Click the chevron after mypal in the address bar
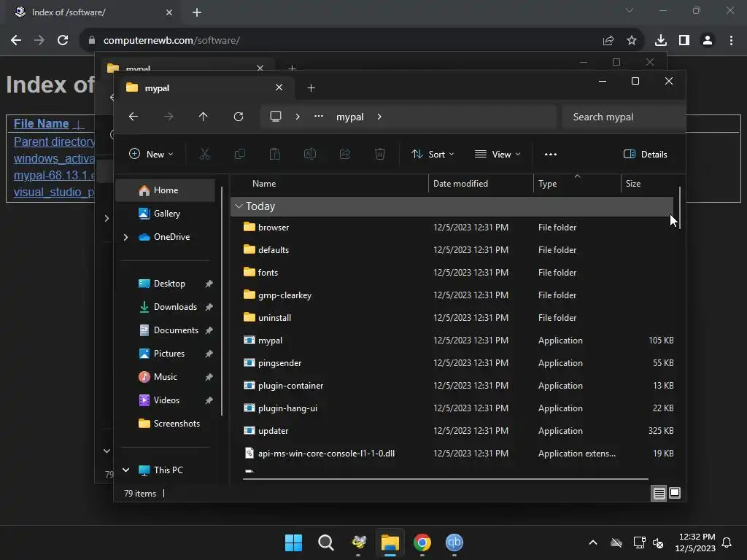The image size is (747, 560). 379,117
